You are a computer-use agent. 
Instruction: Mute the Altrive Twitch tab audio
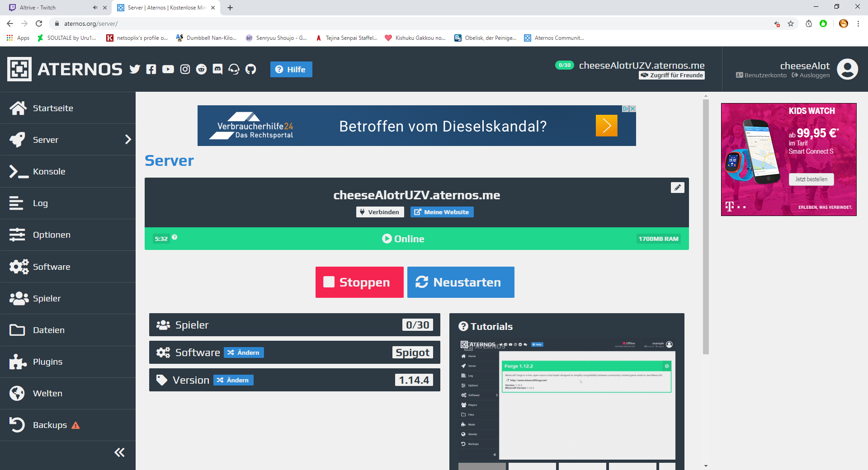click(95, 8)
